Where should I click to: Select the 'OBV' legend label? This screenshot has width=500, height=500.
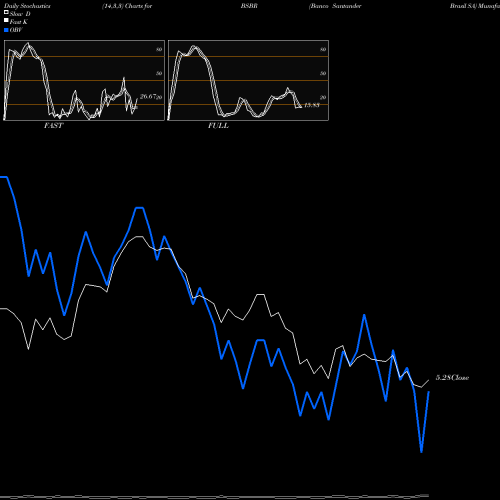[16, 30]
